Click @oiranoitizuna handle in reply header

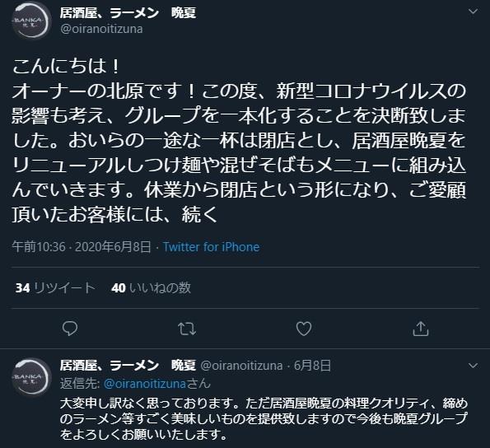241,366
